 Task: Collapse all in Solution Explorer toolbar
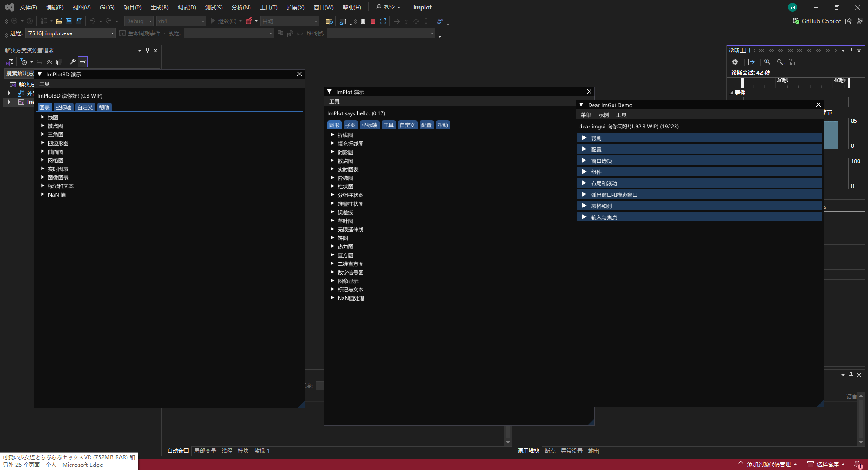(x=49, y=62)
